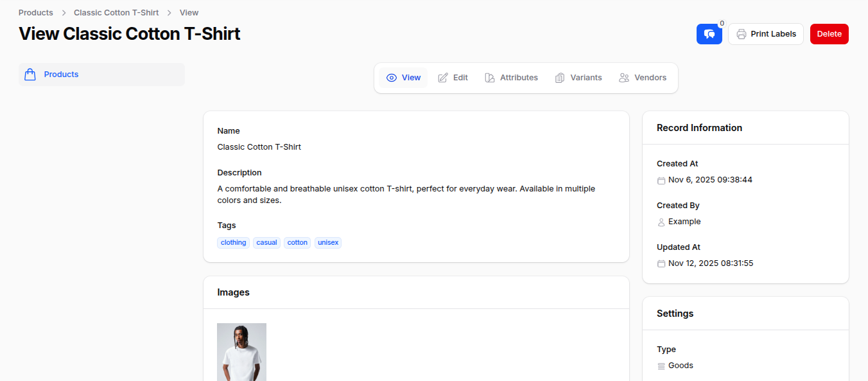Open Classic Cotton T-Shirt breadcrumb link
The height and width of the screenshot is (381, 868).
point(116,12)
